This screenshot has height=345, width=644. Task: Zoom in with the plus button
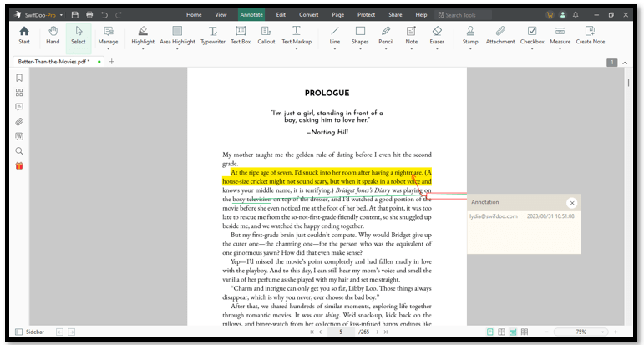click(x=616, y=332)
